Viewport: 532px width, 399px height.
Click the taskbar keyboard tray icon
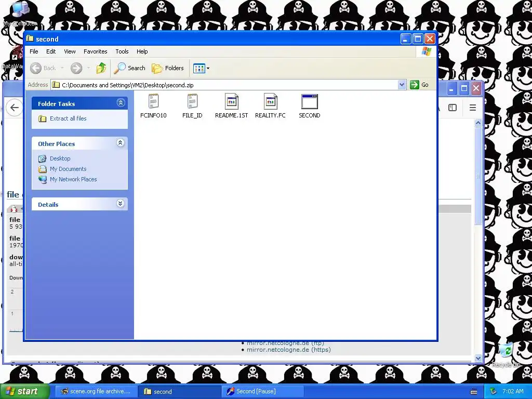point(474,392)
